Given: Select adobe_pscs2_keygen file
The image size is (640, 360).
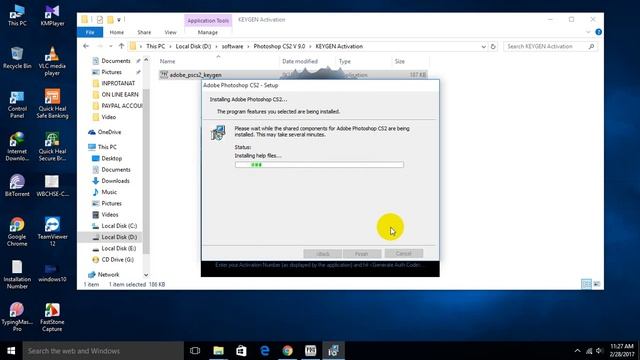Looking at the screenshot, I should [293, 75].
